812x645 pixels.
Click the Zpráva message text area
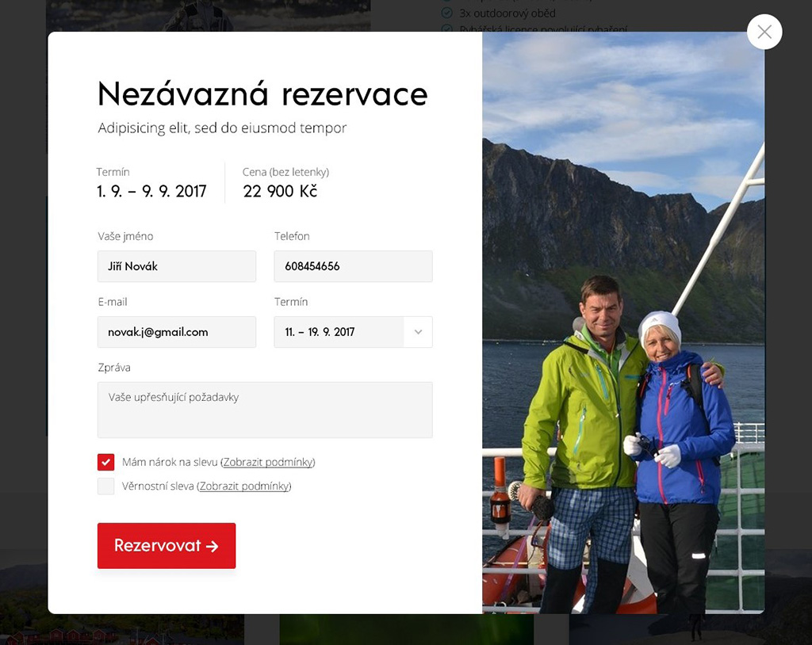click(x=265, y=410)
